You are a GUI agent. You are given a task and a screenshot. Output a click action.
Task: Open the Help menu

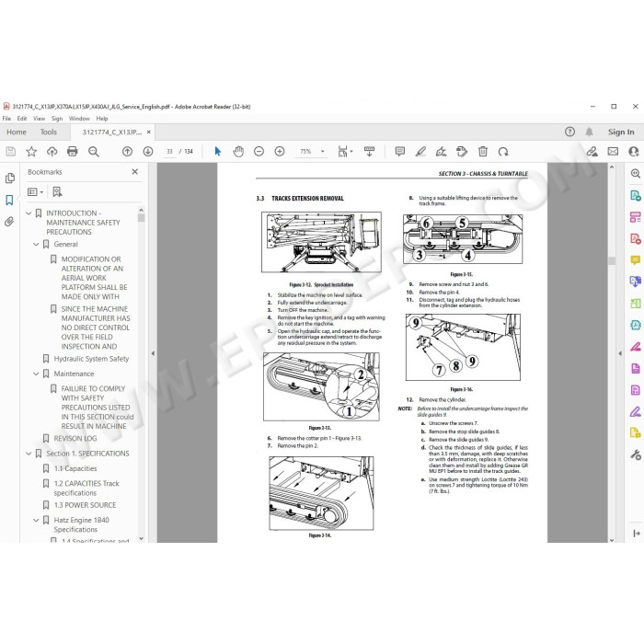102,119
